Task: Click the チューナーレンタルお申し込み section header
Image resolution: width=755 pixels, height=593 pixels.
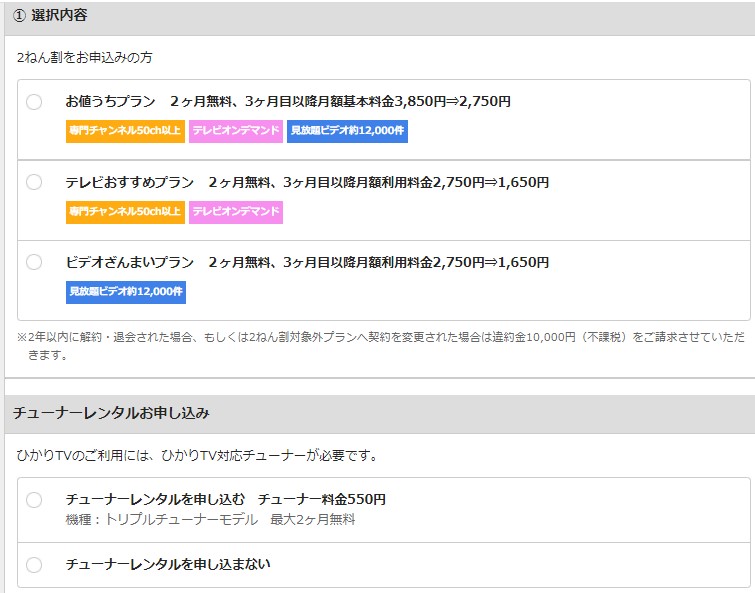Action: click(379, 413)
